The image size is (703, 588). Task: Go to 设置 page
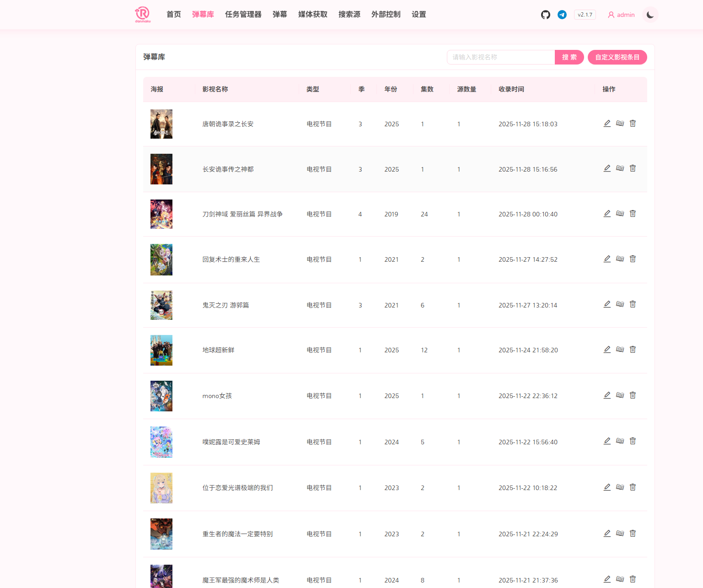pyautogui.click(x=419, y=15)
